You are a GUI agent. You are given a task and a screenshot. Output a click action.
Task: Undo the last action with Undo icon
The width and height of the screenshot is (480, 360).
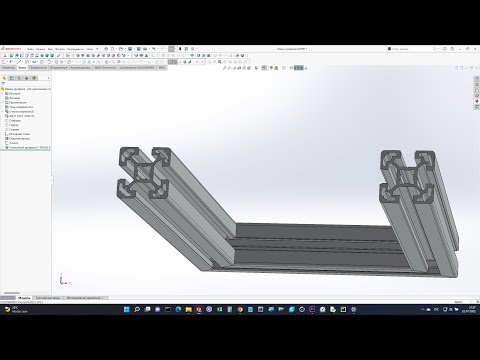[x=154, y=49]
